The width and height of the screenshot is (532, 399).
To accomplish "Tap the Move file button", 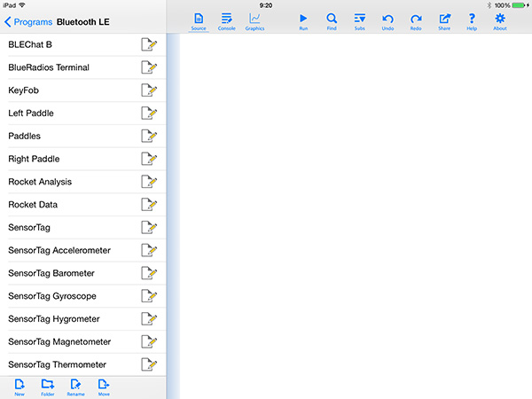I will click(104, 387).
